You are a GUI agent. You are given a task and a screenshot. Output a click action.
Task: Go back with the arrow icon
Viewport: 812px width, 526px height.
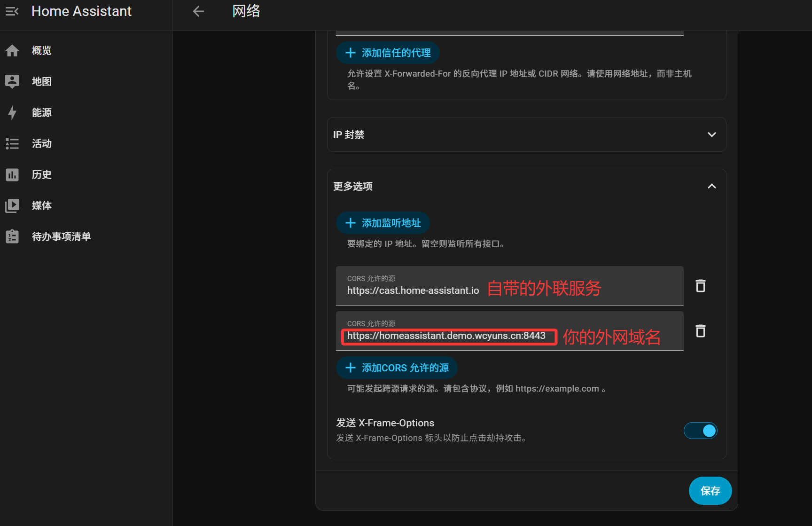[x=198, y=11]
